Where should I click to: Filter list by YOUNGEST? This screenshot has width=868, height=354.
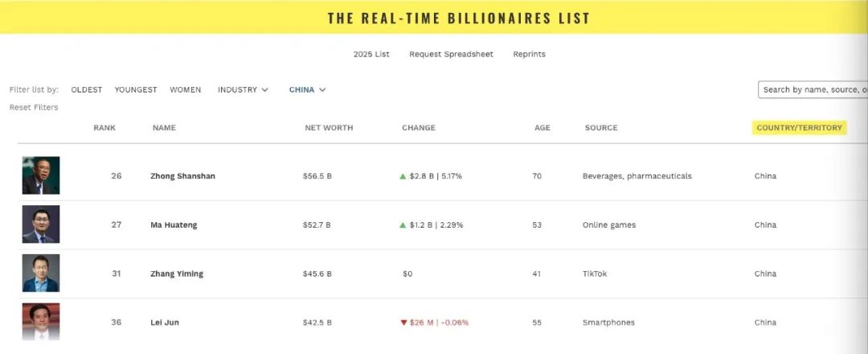point(136,90)
